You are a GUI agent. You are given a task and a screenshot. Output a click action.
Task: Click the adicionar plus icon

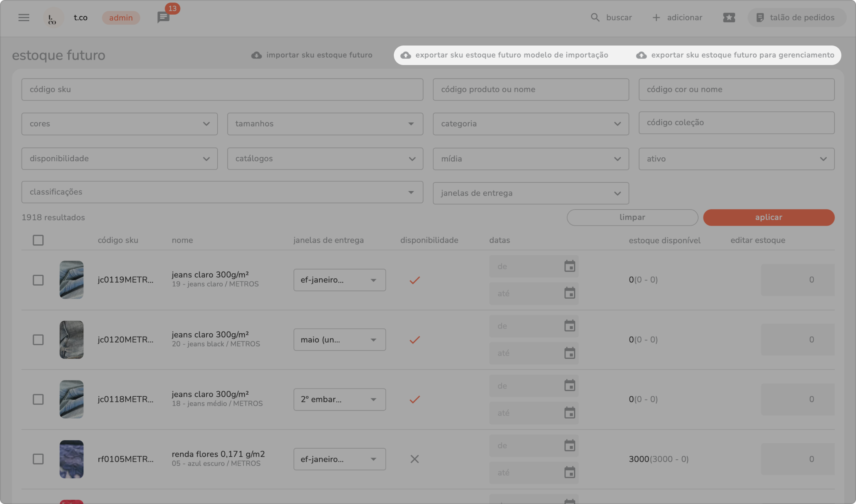coord(656,17)
